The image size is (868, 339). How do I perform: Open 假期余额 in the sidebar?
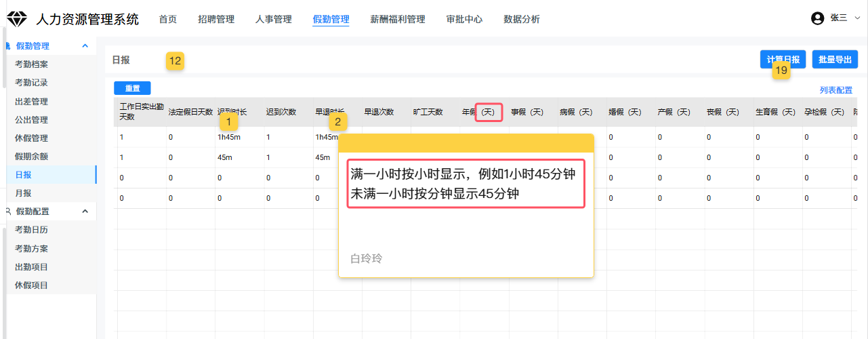point(31,157)
